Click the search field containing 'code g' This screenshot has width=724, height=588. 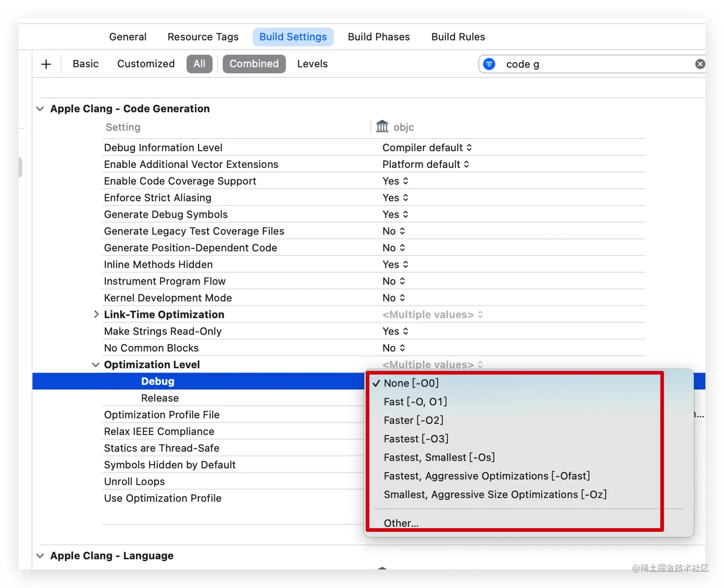592,64
